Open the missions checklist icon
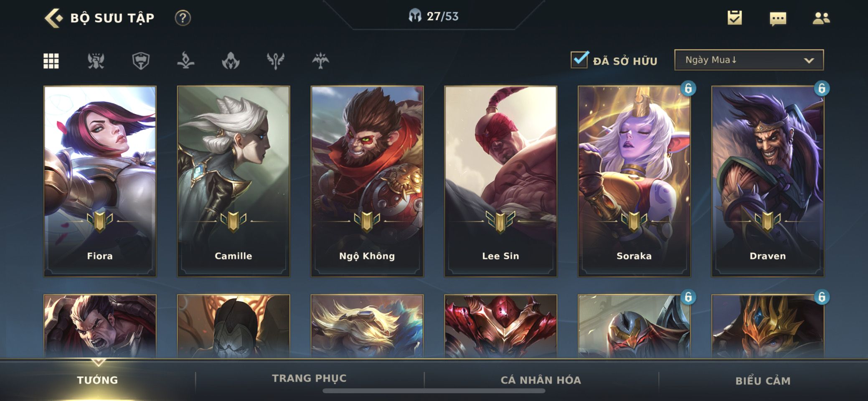868x401 pixels. click(735, 18)
